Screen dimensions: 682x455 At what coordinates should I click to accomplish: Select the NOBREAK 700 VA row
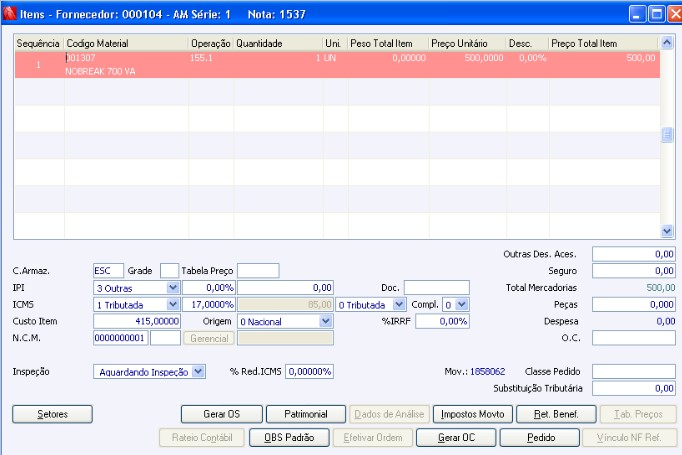(x=337, y=65)
